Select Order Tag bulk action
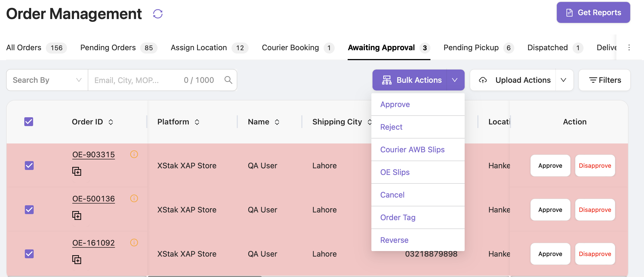This screenshot has height=277, width=644. (418, 217)
